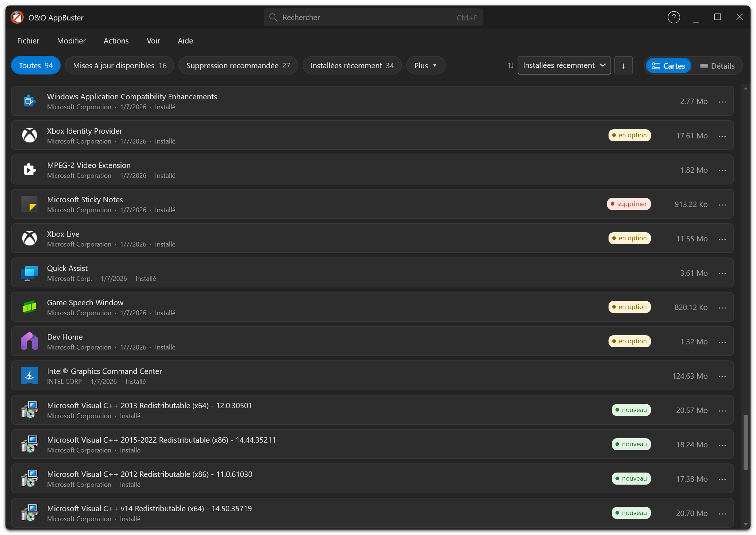
Task: Click the nouveau badge on Visual C++ 2013
Action: point(631,410)
